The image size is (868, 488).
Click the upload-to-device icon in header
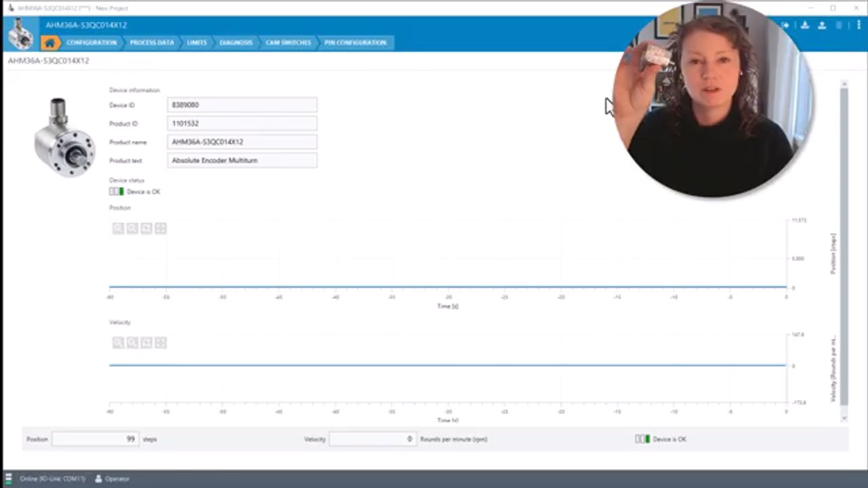coord(822,26)
